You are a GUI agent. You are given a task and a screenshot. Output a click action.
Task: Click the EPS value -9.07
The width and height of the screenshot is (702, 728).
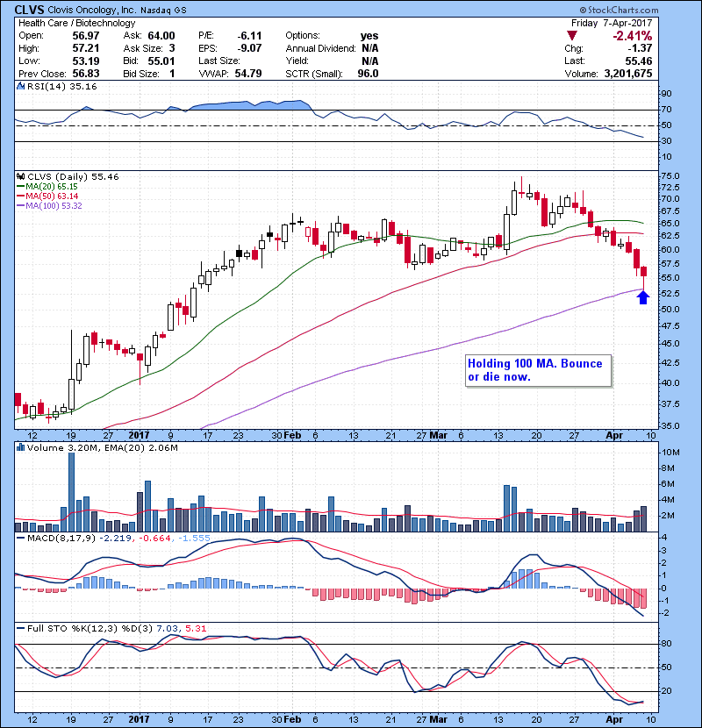(249, 48)
